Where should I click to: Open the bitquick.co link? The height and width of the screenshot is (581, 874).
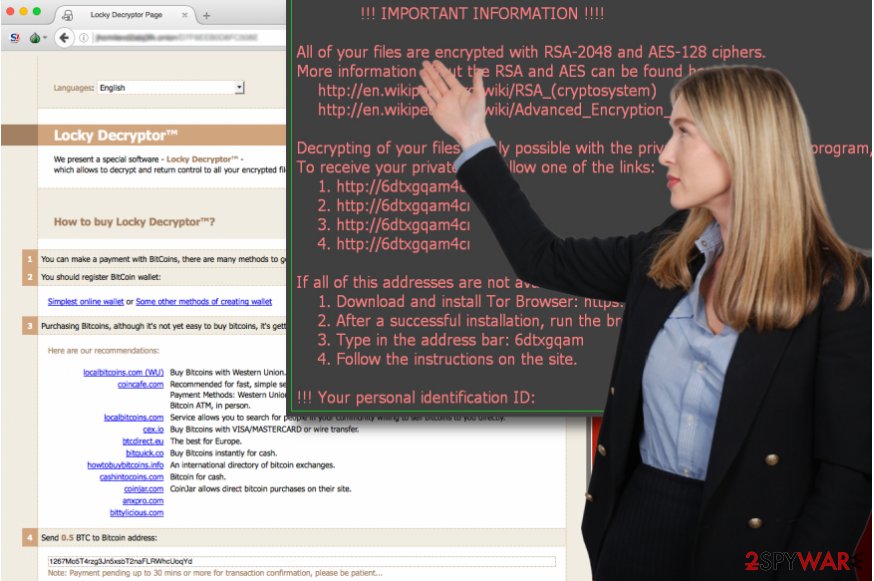tap(145, 453)
